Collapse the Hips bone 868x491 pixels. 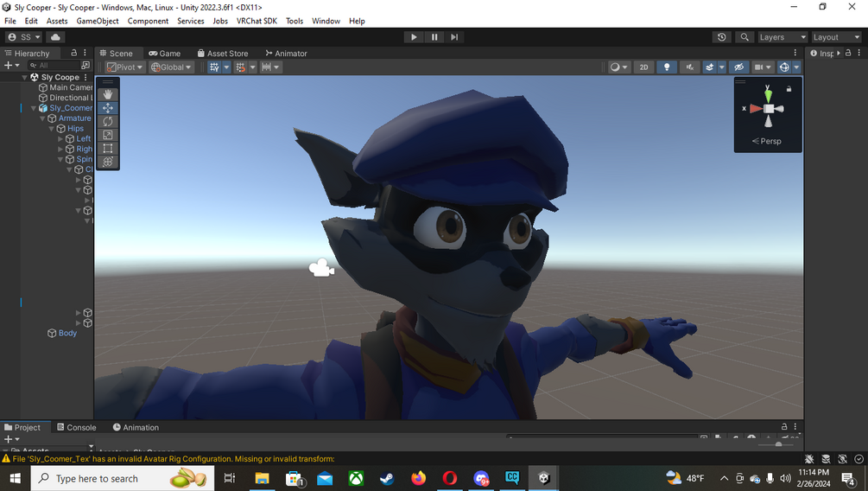[51, 129]
